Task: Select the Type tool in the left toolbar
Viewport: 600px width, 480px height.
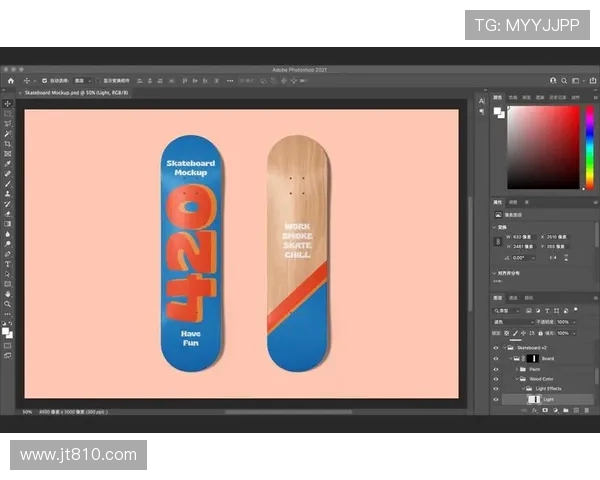Action: pos(7,264)
